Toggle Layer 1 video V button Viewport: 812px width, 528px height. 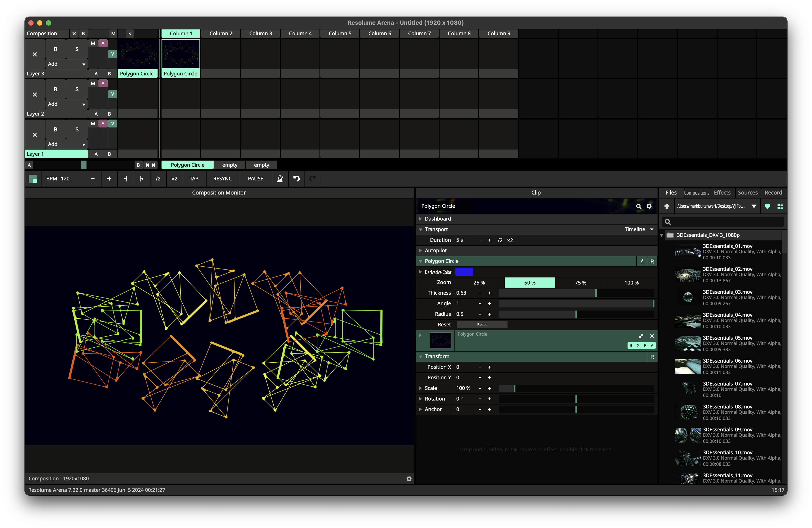pyautogui.click(x=113, y=124)
